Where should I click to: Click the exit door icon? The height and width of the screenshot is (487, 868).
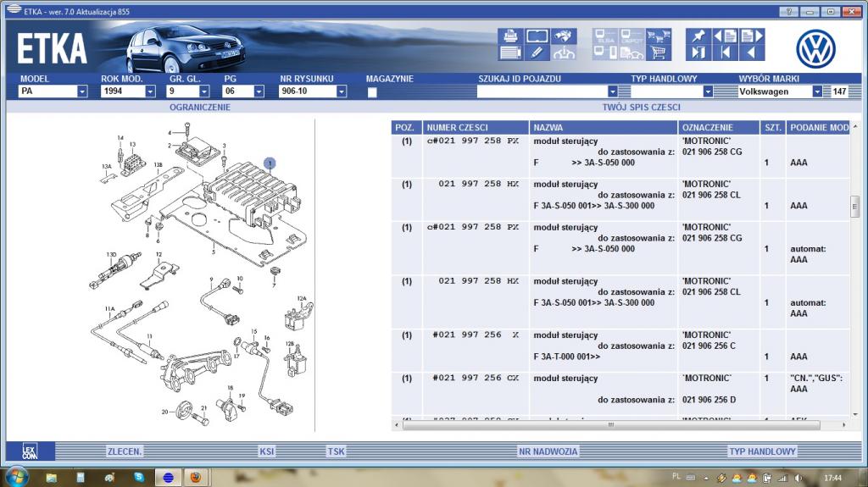pyautogui.click(x=698, y=53)
